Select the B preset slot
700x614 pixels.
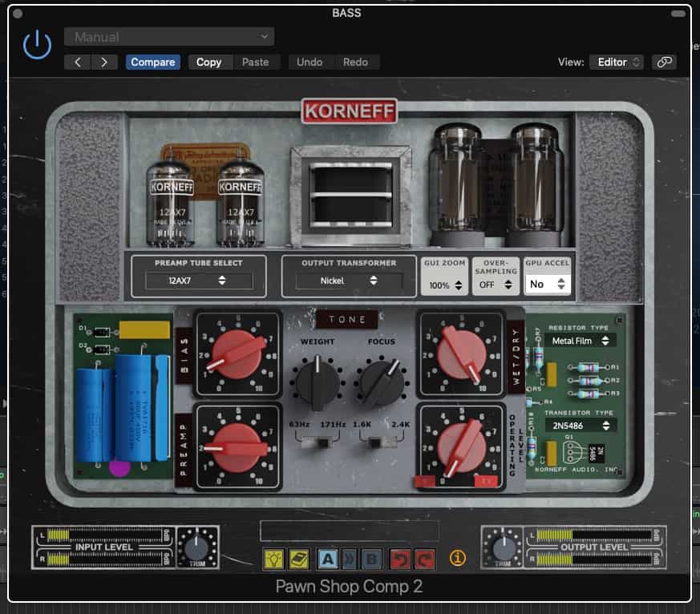371,559
